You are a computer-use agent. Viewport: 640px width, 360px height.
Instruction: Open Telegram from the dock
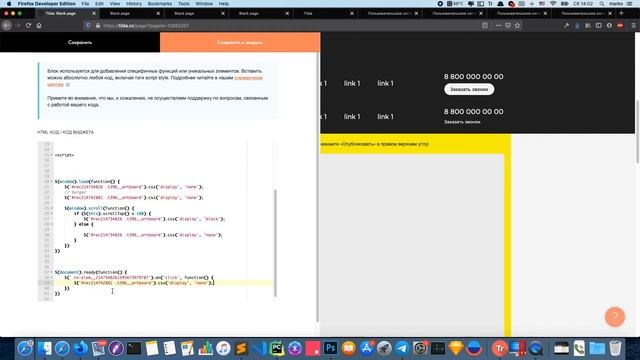point(402,348)
